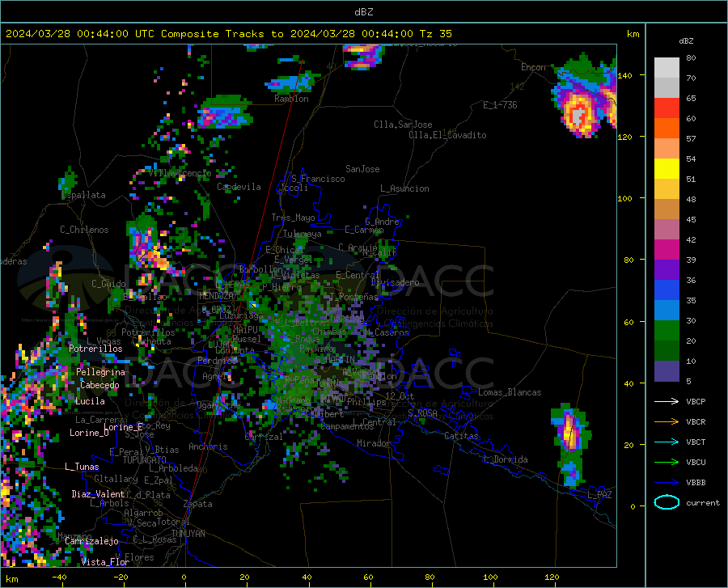Click the 'Capdevila' place label

239,187
